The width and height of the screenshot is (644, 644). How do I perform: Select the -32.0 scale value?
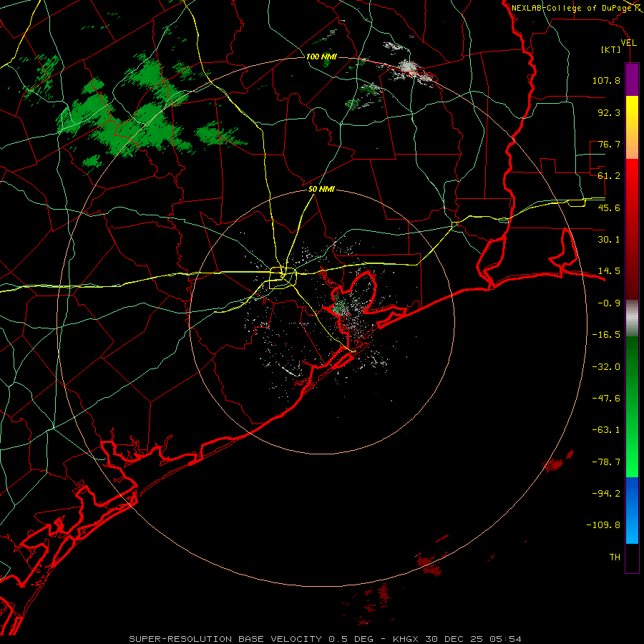tap(606, 367)
